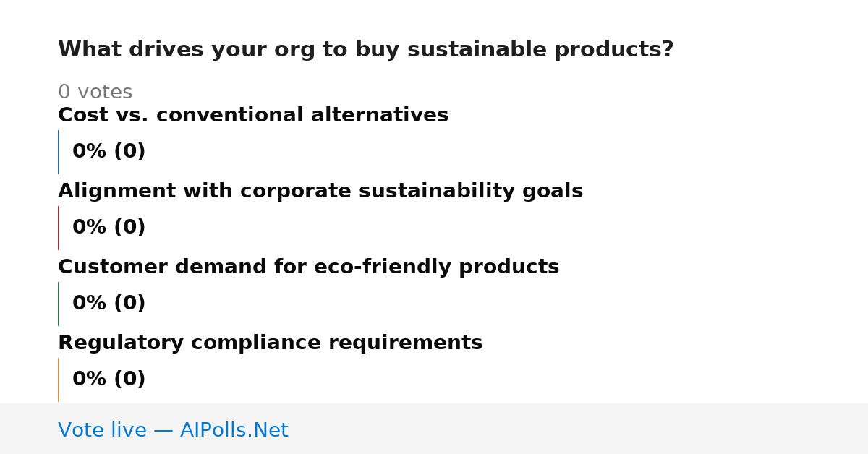
Task: Click the 0% (0) result for Customer demand
Action: (x=109, y=304)
